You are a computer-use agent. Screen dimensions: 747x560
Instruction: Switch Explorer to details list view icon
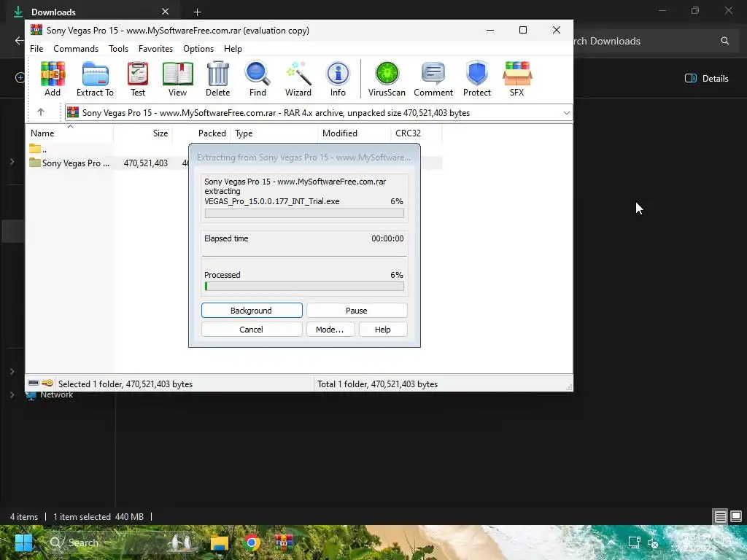tap(720, 517)
